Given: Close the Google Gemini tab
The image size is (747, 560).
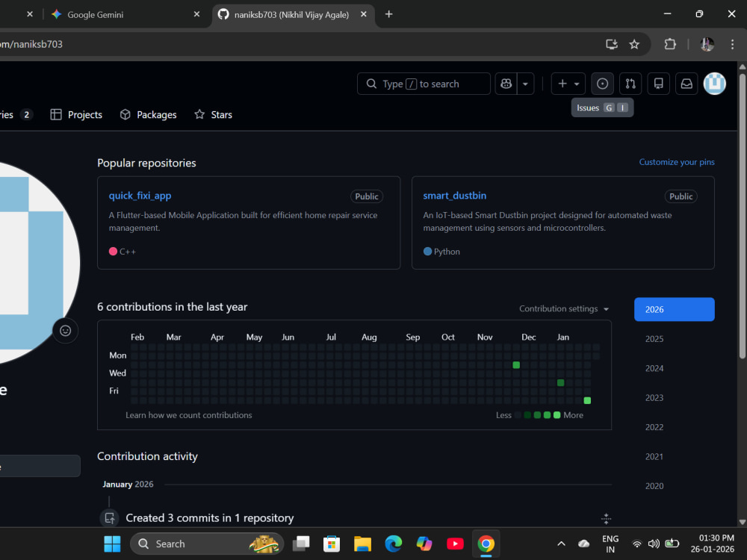Looking at the screenshot, I should point(196,14).
